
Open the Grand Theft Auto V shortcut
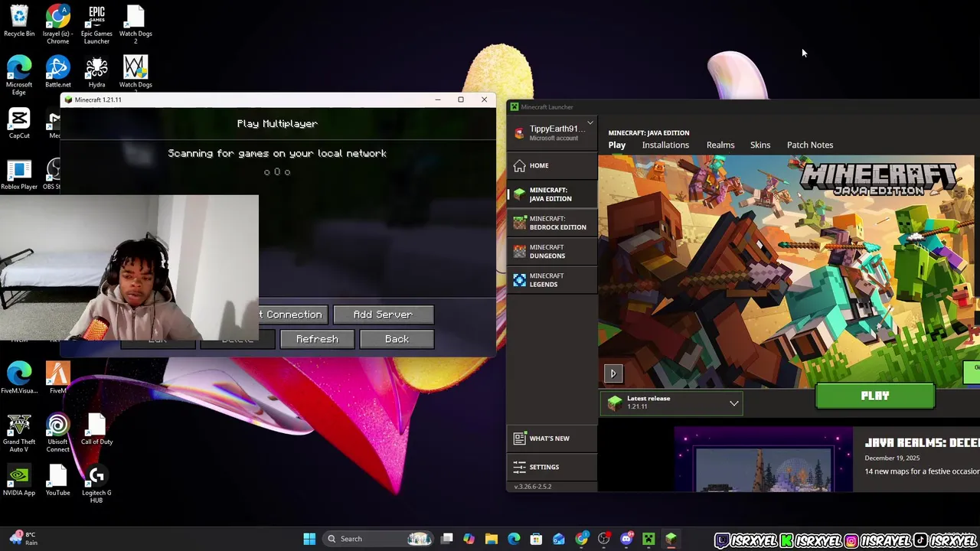click(19, 432)
